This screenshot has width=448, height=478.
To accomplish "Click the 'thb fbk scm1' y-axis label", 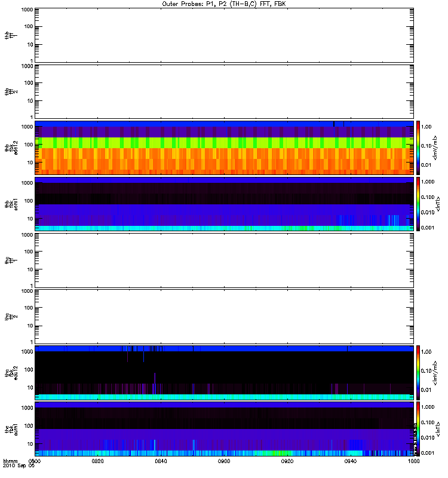I will [x=11, y=204].
